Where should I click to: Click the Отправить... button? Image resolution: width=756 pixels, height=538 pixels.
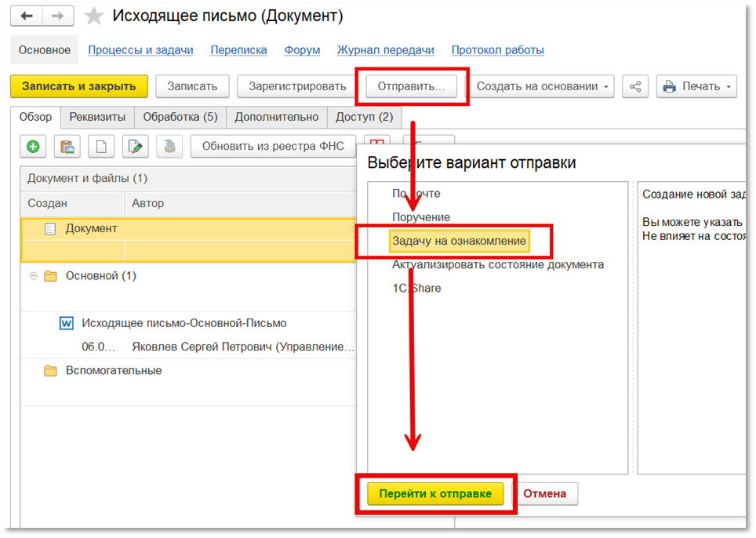click(x=411, y=87)
